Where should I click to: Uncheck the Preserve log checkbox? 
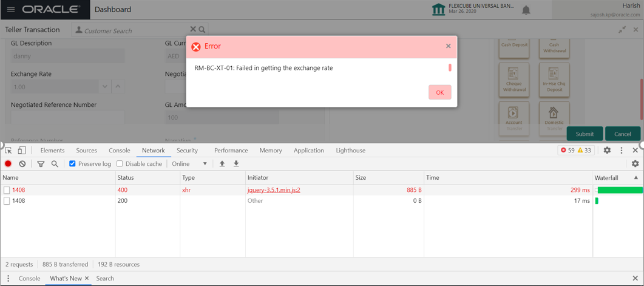pyautogui.click(x=72, y=163)
